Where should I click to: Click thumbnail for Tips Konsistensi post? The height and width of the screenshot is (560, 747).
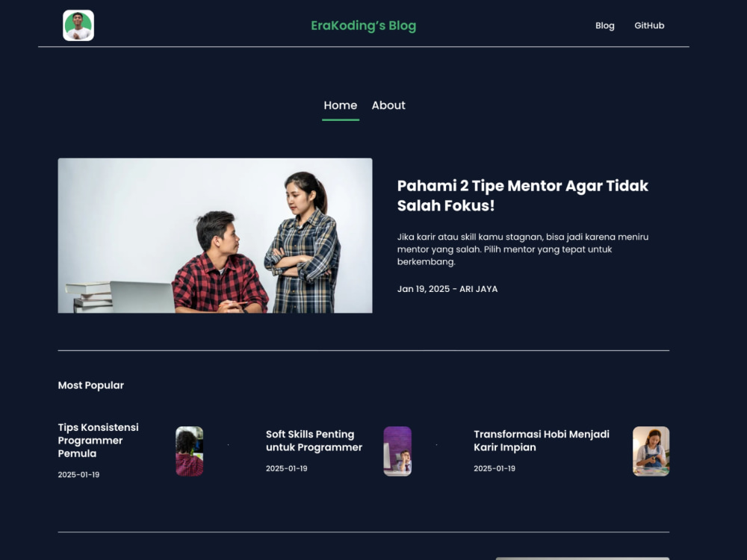(x=190, y=451)
